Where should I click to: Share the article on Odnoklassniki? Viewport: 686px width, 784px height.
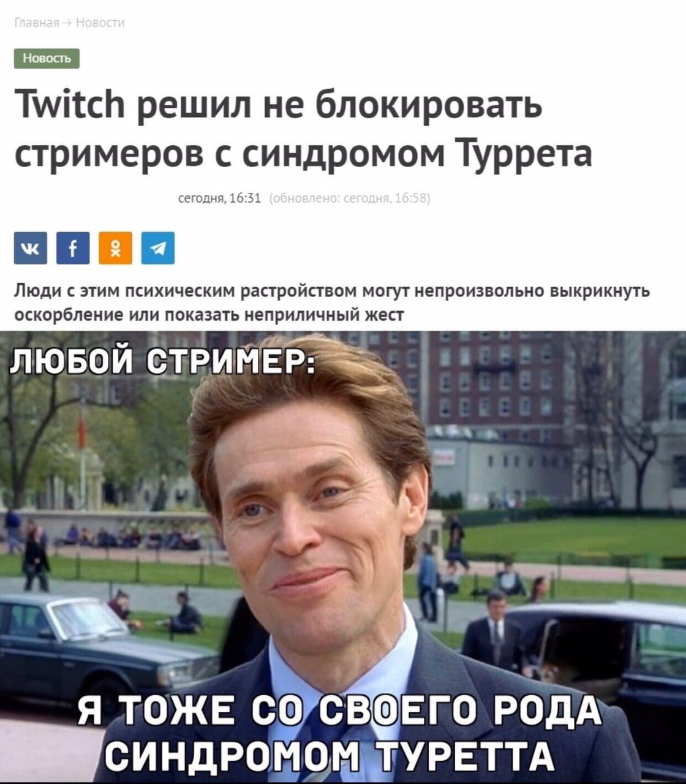[x=115, y=248]
